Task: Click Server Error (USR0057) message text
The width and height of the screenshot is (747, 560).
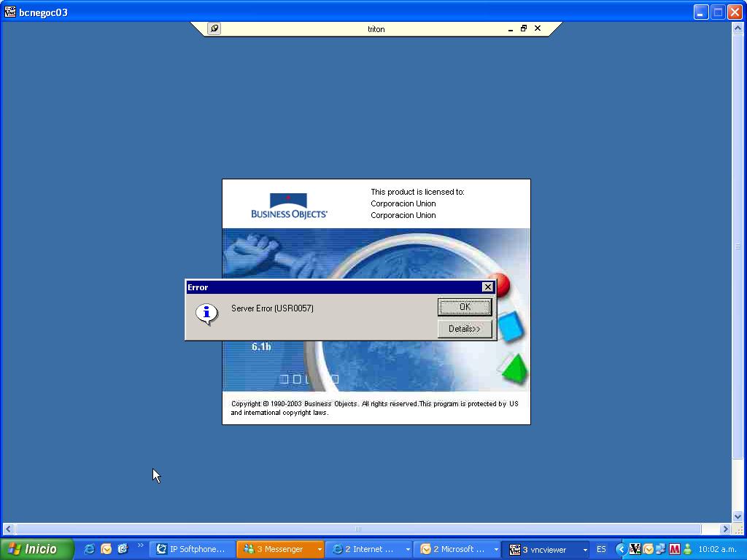Action: 272,308
